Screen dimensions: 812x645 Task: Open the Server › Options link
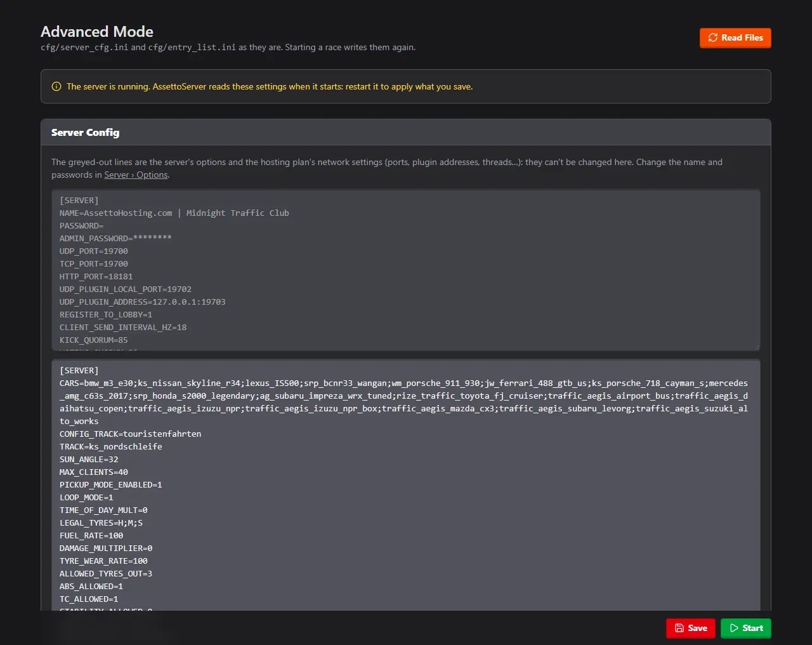pyautogui.click(x=136, y=175)
